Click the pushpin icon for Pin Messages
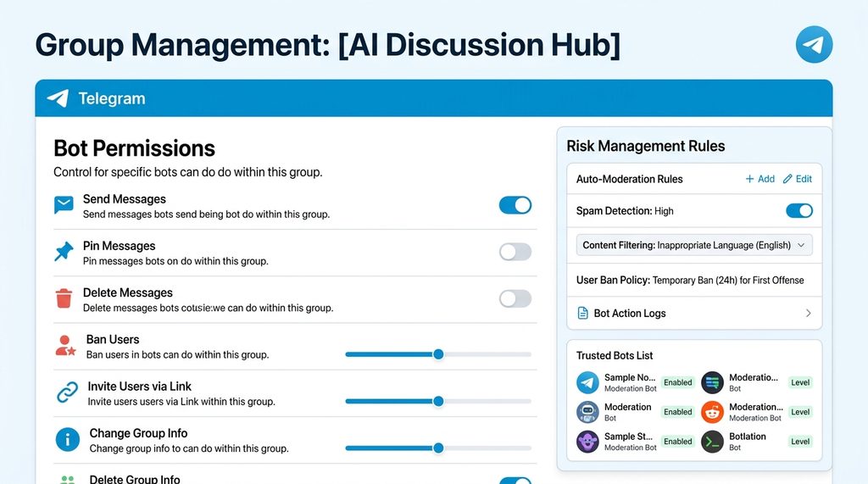The height and width of the screenshot is (484, 868). coord(64,252)
